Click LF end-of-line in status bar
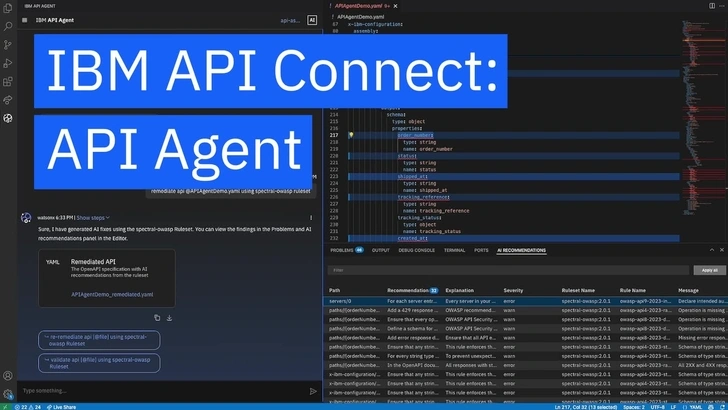Image resolution: width=728 pixels, height=410 pixels. (x=673, y=407)
